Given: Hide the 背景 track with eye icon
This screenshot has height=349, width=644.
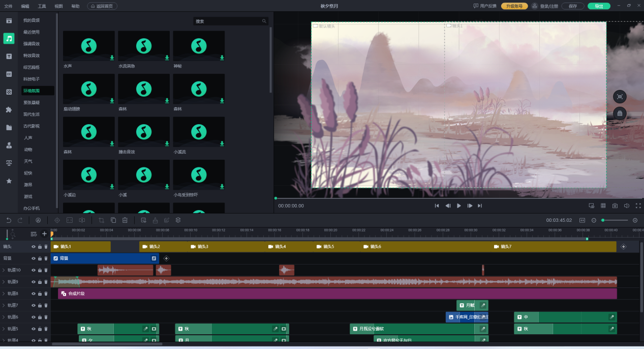Looking at the screenshot, I should point(34,258).
